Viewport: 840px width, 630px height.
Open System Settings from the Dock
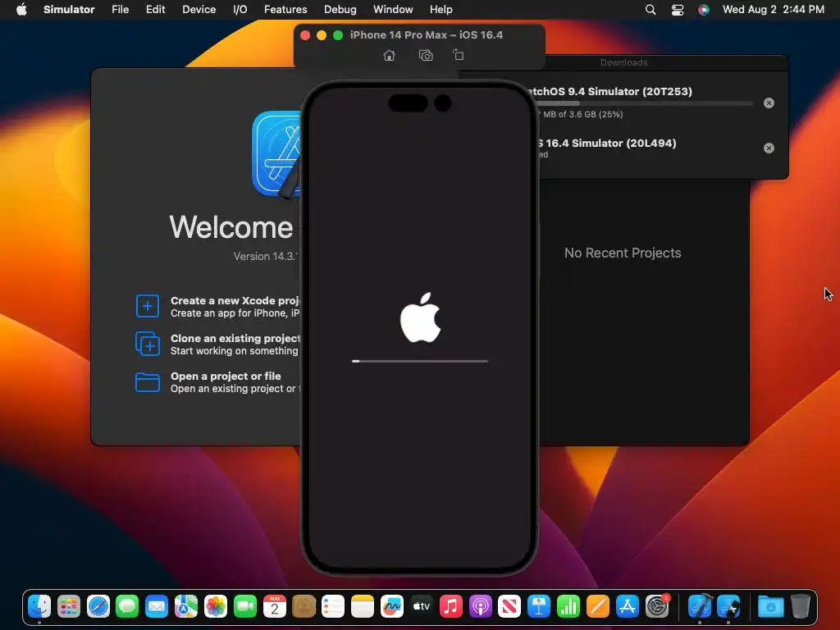click(657, 606)
